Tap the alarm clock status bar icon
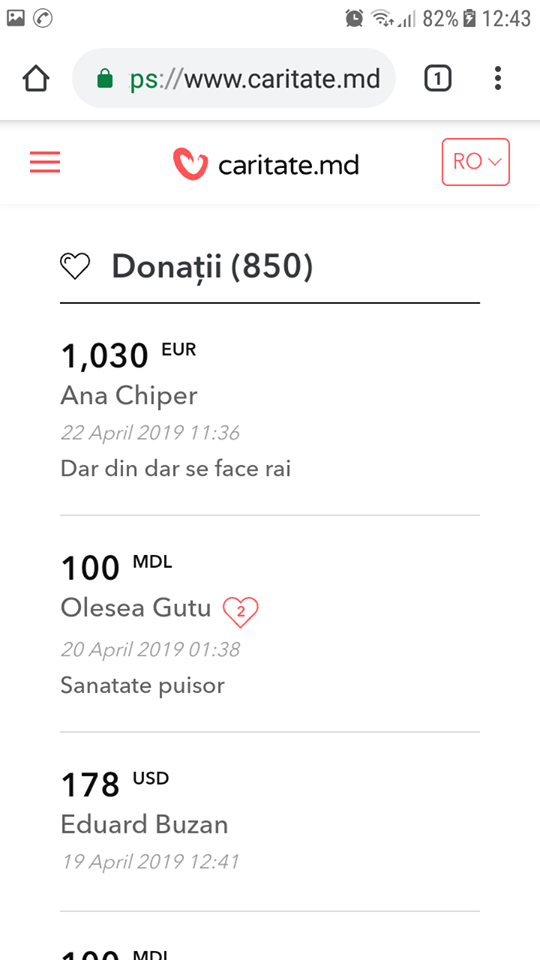The width and height of the screenshot is (540, 960). coord(354,18)
